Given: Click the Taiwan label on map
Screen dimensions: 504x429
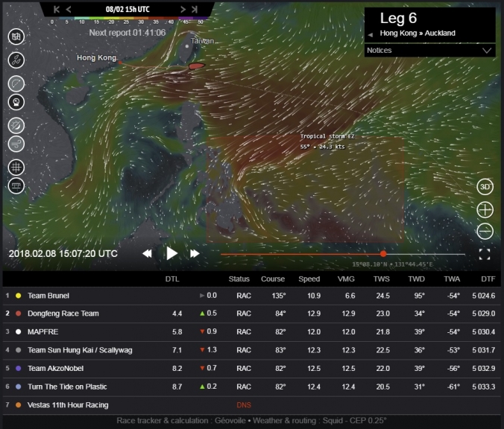Looking at the screenshot, I should (x=202, y=41).
